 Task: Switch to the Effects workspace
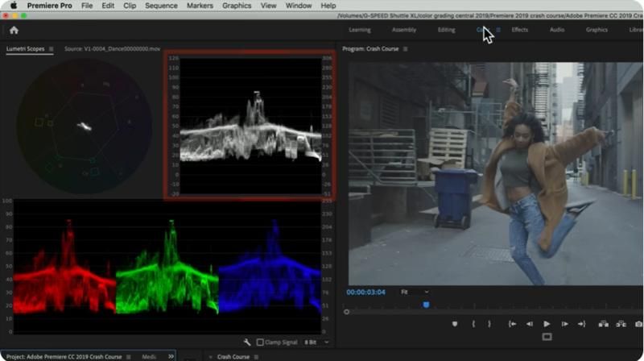pos(519,30)
